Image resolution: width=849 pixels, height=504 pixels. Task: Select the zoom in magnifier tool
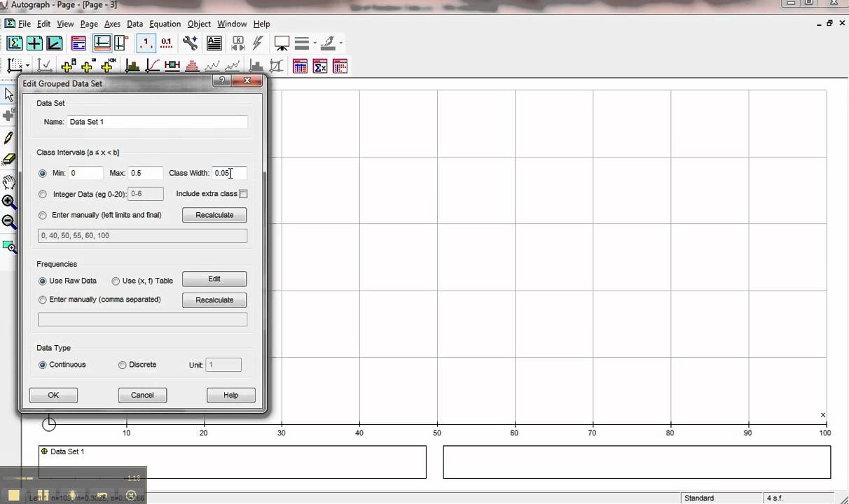click(x=8, y=202)
